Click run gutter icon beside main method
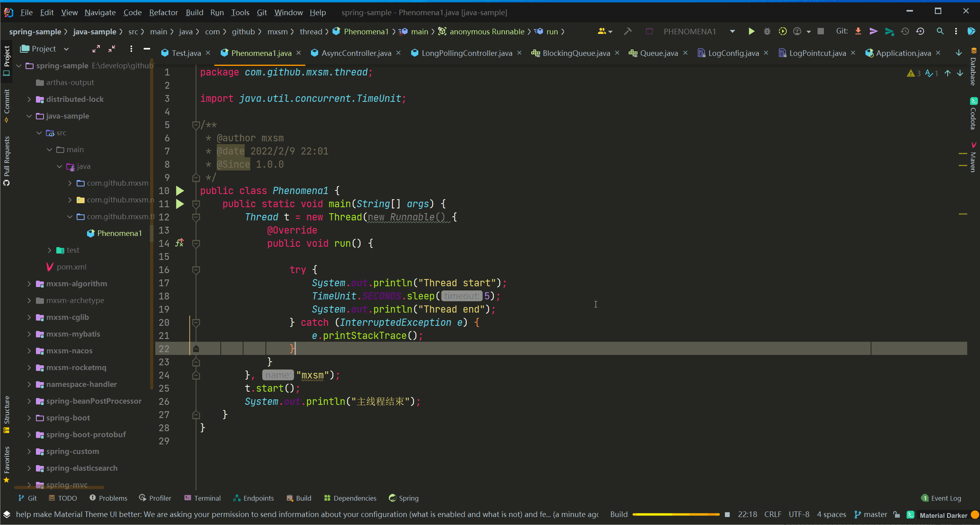This screenshot has width=980, height=525. (x=180, y=204)
